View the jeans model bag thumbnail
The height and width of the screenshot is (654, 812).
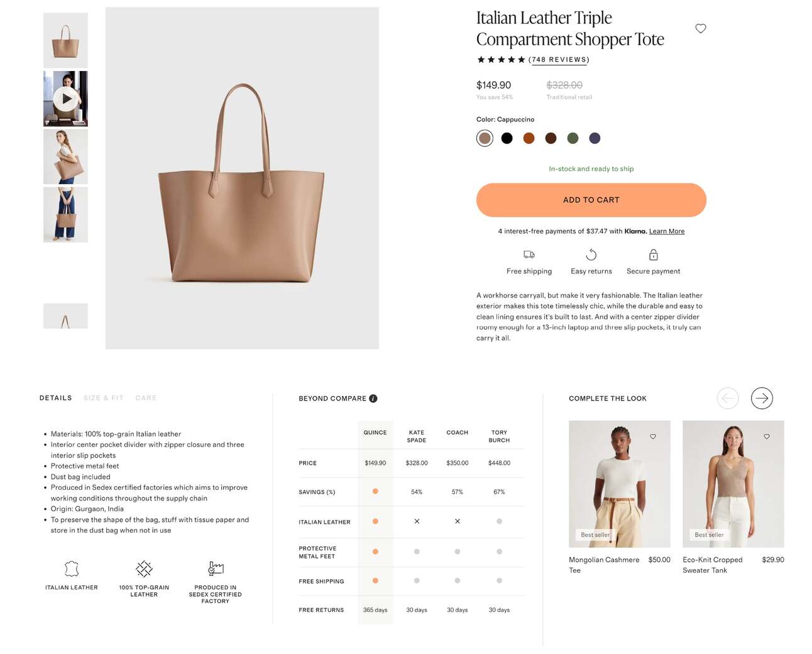(x=65, y=214)
